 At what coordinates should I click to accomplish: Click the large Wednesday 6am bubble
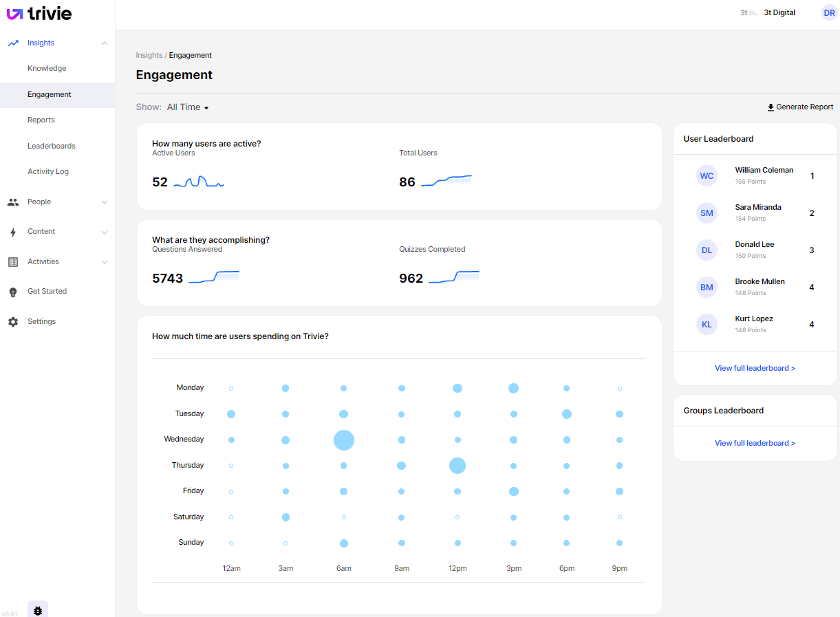(x=344, y=440)
